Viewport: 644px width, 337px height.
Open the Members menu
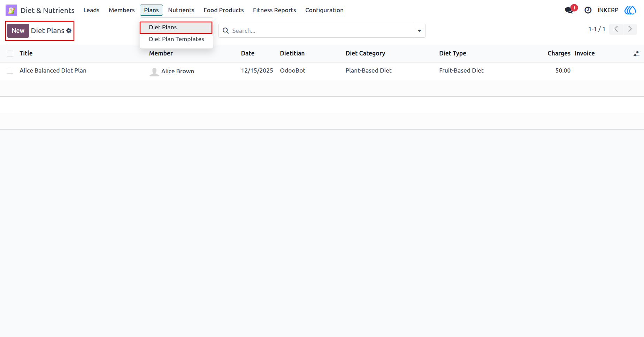(122, 10)
